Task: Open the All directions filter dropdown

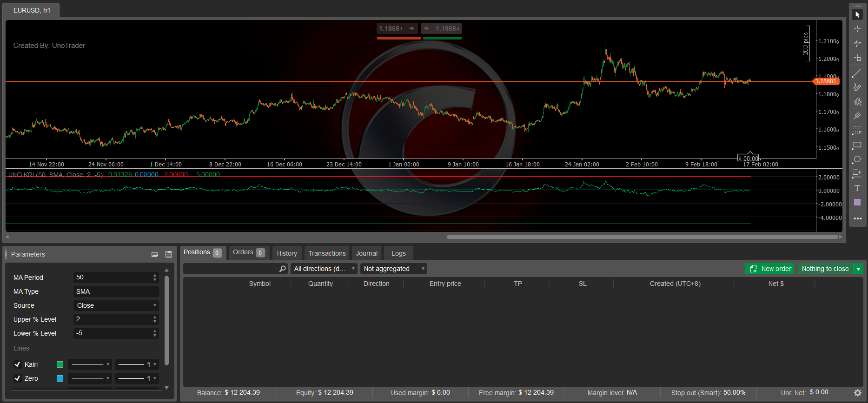Action: [x=324, y=269]
